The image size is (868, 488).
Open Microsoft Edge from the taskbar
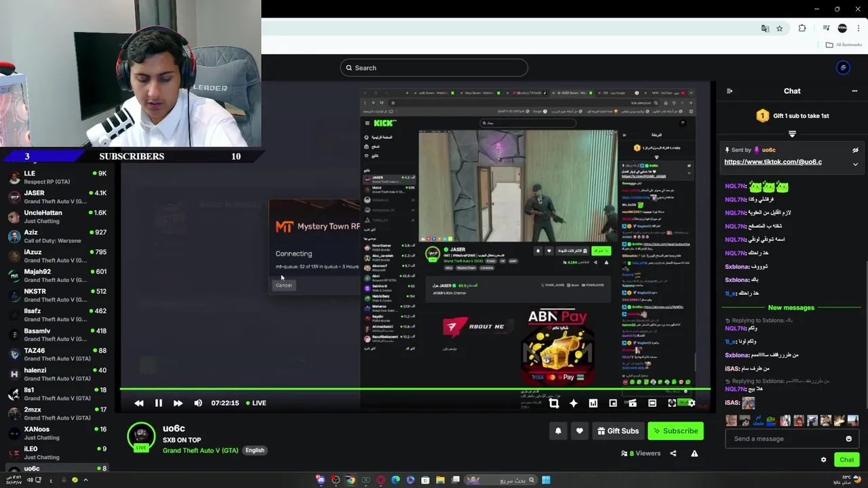[x=395, y=480]
